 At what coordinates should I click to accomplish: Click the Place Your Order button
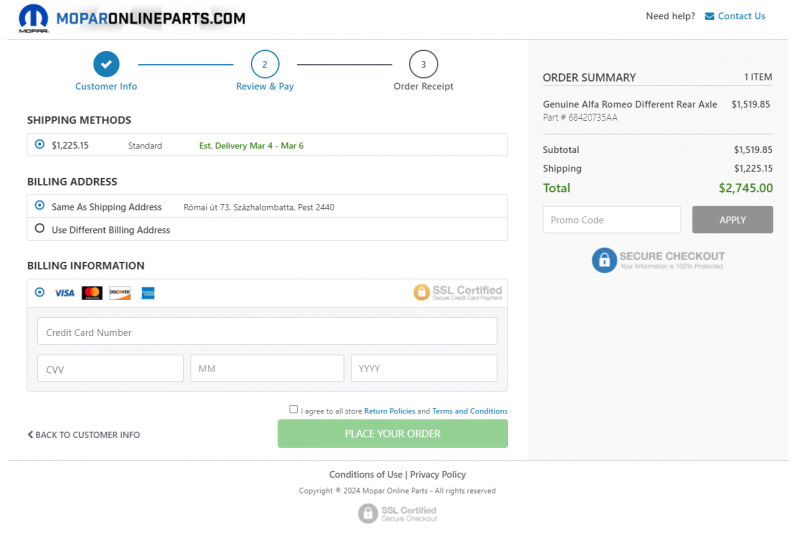[392, 434]
